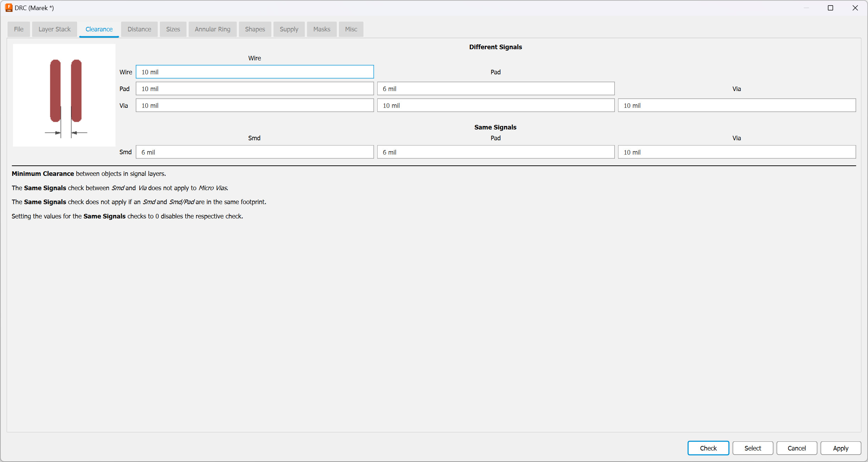
Task: Select the Supply tab
Action: pos(289,29)
